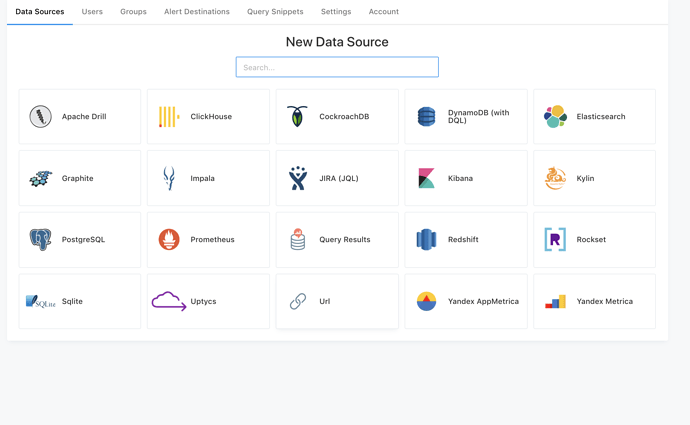
Task: Click the Apache Drill icon
Action: coord(40,117)
